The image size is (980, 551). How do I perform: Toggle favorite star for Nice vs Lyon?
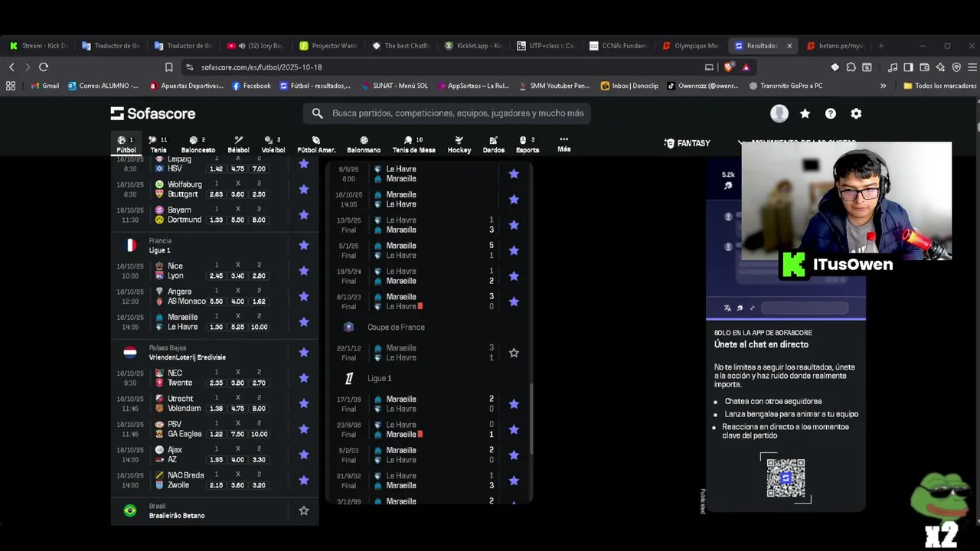(x=304, y=271)
